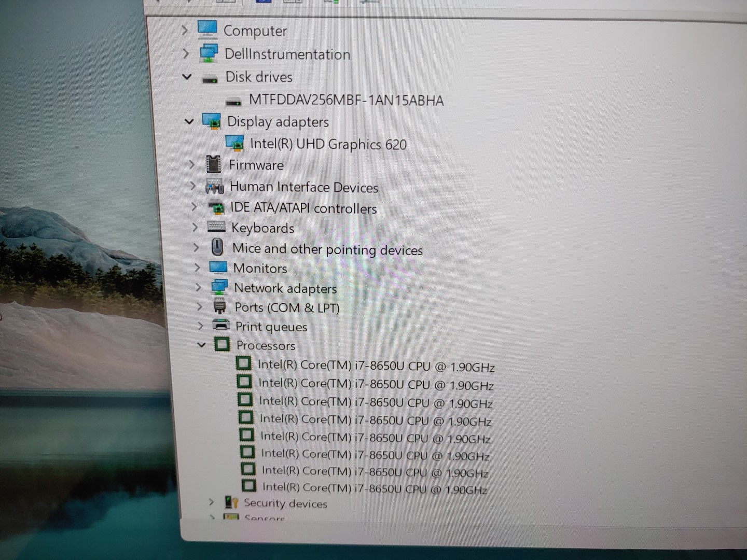Screen dimensions: 747x560
Task: Click the Disk drives icon
Action: 210,79
